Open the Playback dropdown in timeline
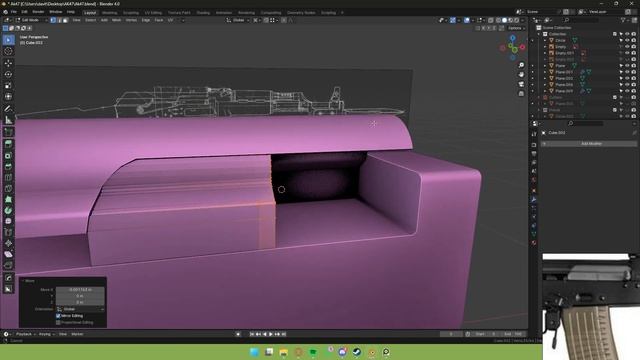Viewport: 640px width, 360px height. (x=26, y=334)
